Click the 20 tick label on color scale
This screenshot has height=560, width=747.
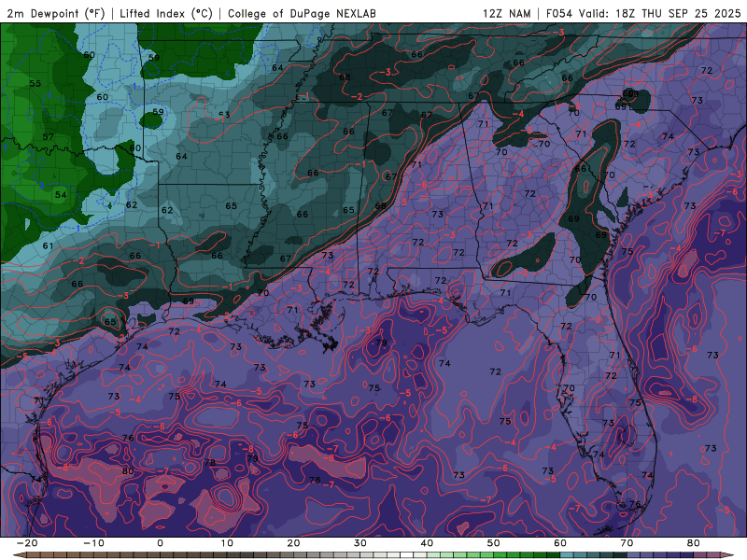pyautogui.click(x=293, y=543)
